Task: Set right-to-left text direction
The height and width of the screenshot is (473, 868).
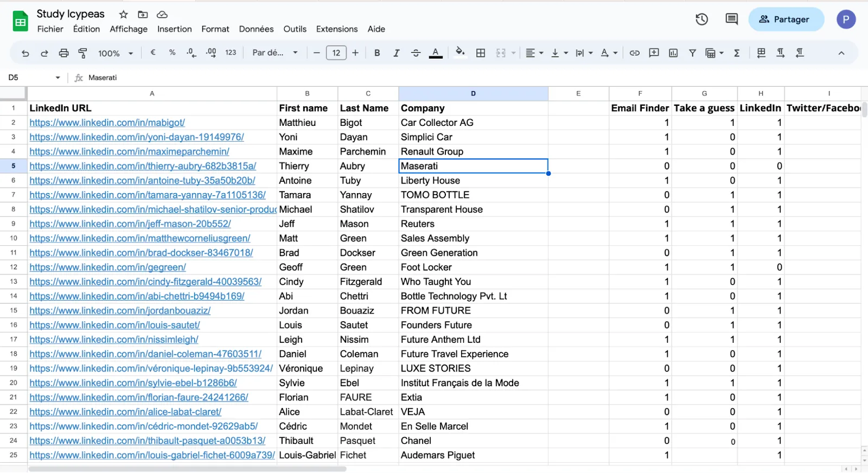Action: point(800,53)
